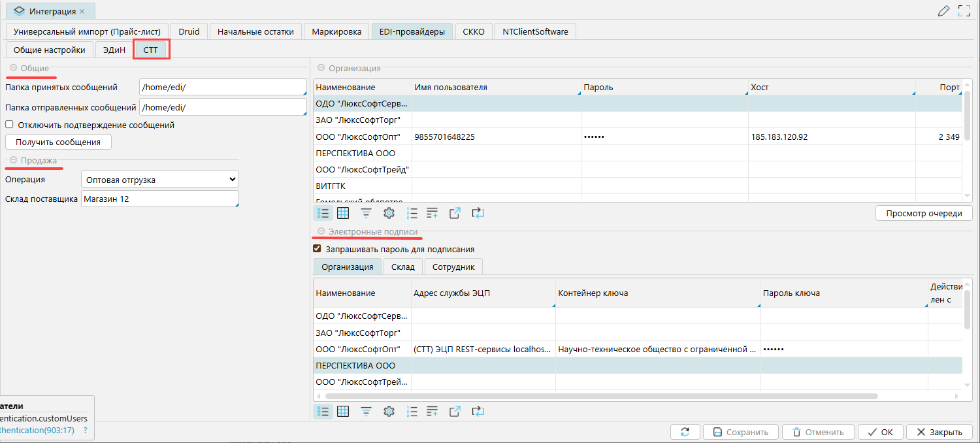Click the fullscreen expand icon at top right
This screenshot has width=980, height=443.
click(x=964, y=10)
